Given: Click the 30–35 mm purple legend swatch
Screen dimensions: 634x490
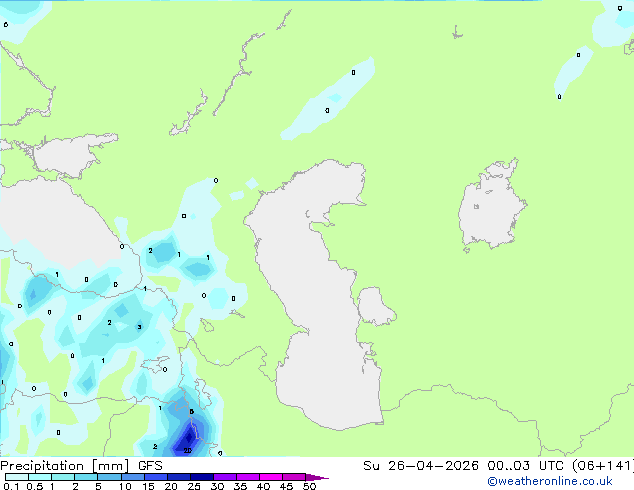Looking at the screenshot, I should (225, 477).
